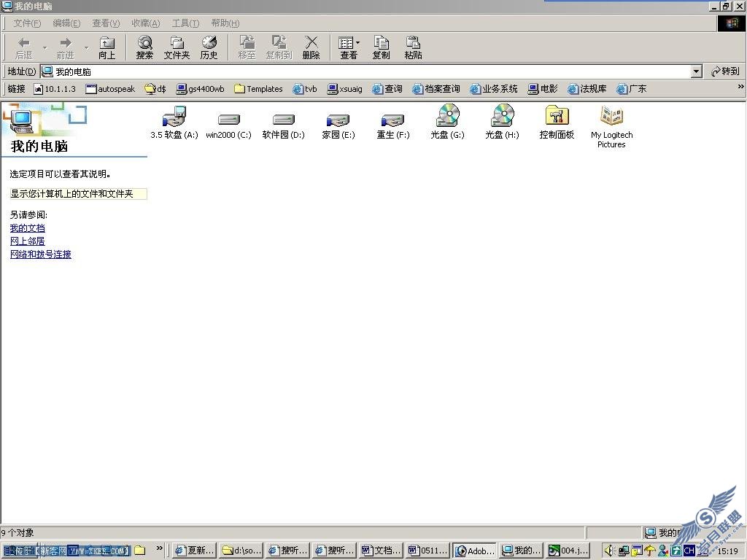Open the 编辑(E) menu

(x=66, y=23)
